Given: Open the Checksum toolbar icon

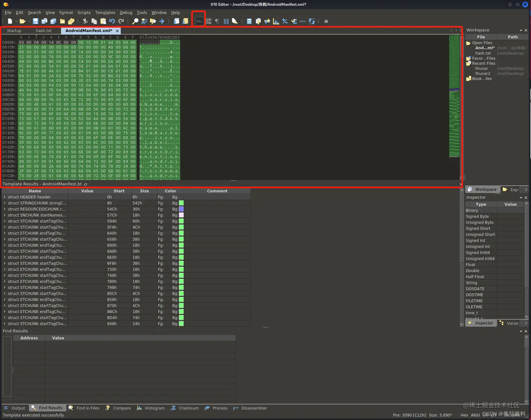Looking at the screenshot, I should pyautogui.click(x=294, y=21).
